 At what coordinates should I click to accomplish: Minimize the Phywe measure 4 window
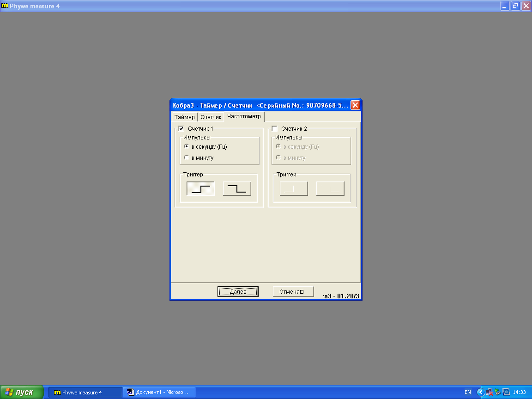point(505,6)
